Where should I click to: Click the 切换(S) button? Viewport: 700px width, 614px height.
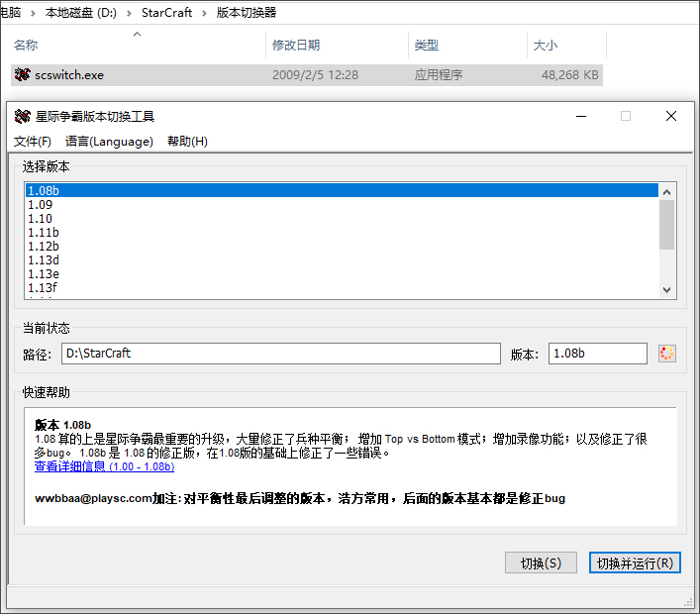point(541,563)
